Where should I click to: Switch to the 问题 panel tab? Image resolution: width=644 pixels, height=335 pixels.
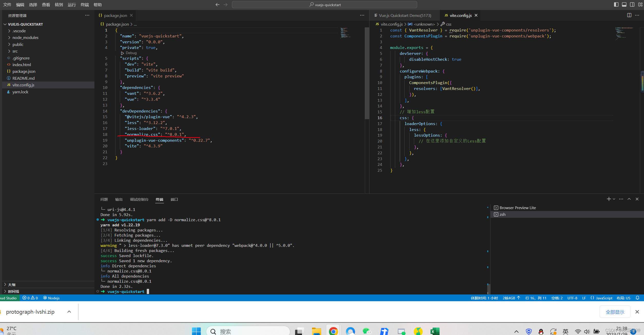(x=104, y=199)
